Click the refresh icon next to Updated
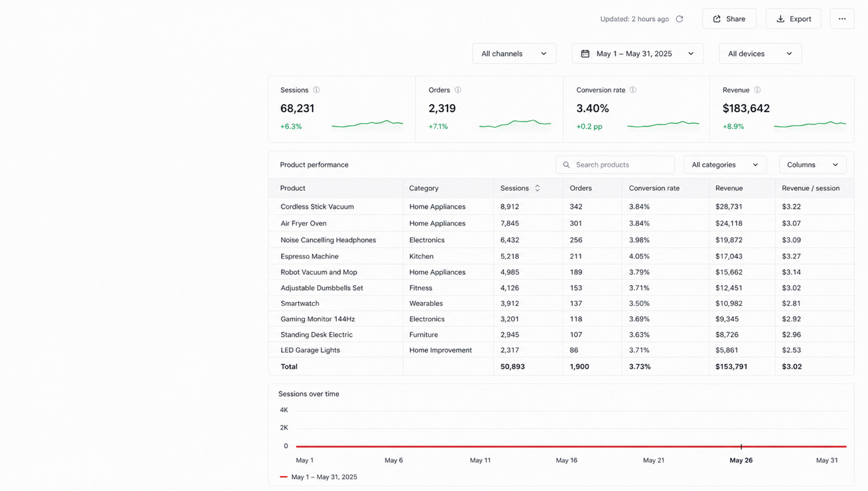This screenshot has height=491, width=868. (x=680, y=19)
